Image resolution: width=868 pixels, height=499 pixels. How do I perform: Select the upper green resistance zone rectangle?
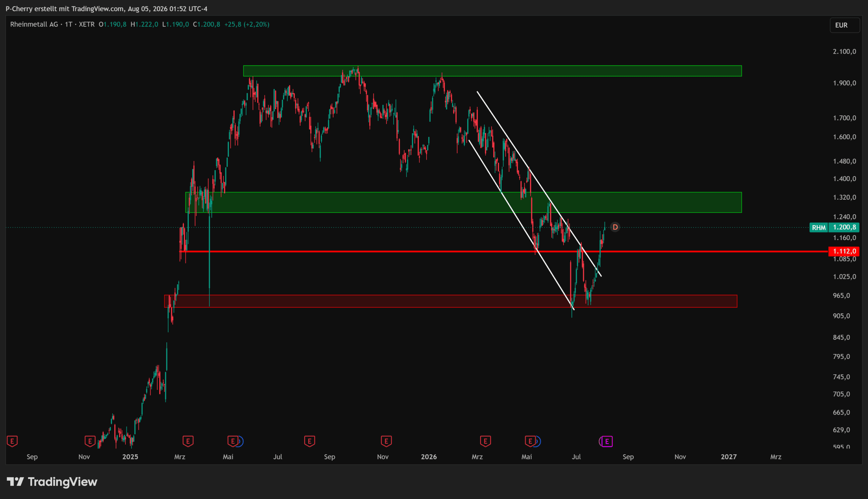[x=492, y=71]
